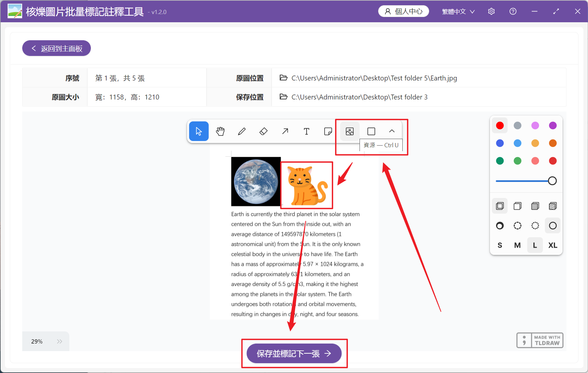Pick the light green color swatch
Viewport: 588px width, 373px height.
pyautogui.click(x=517, y=161)
